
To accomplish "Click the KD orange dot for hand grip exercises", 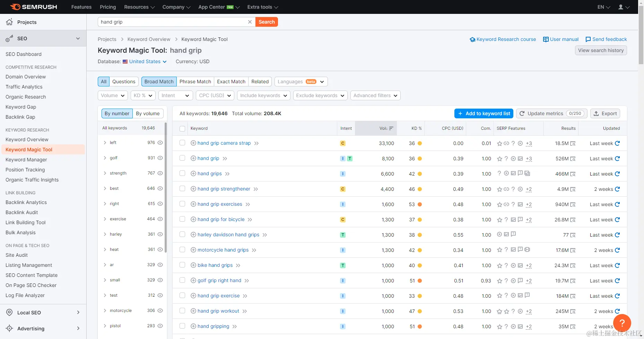I will [x=420, y=204].
